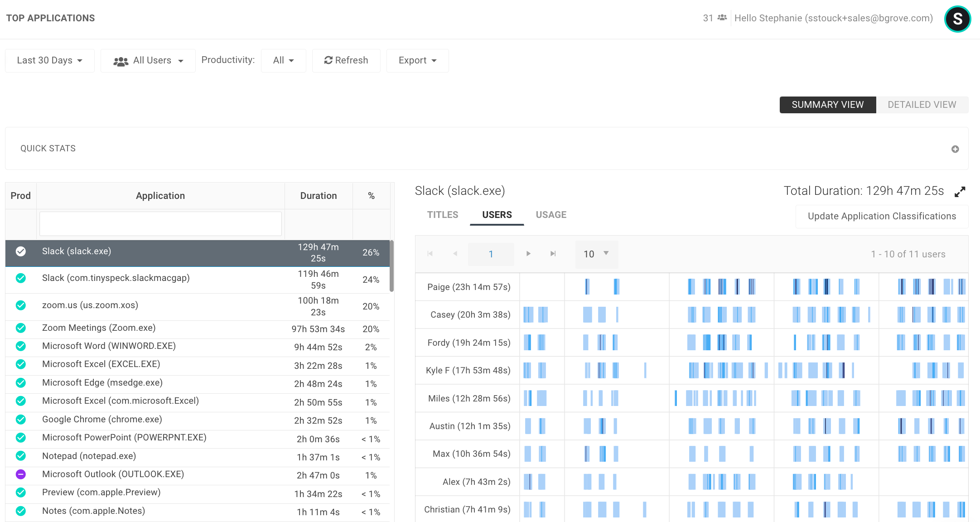Open the Last 30 Days date range dropdown

click(50, 60)
